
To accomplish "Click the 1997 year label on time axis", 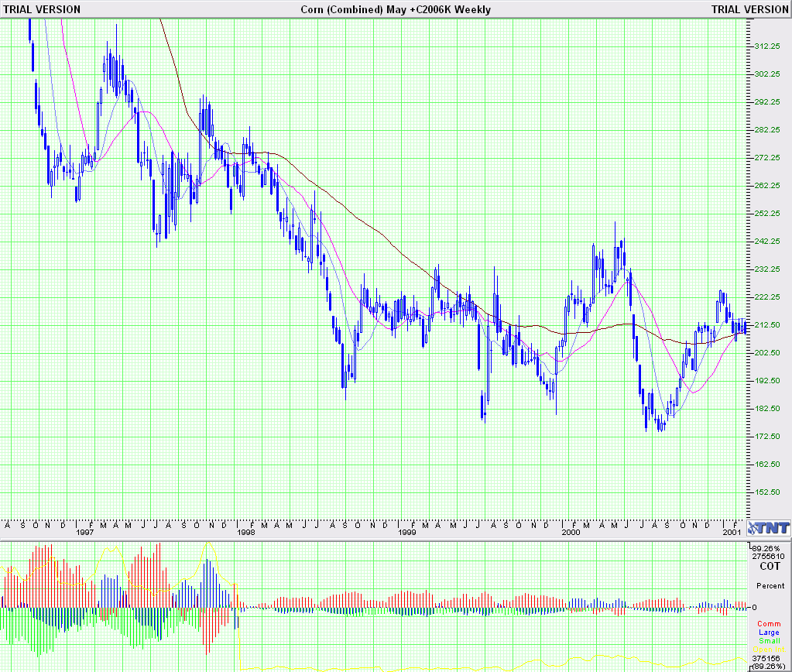I will click(x=85, y=532).
